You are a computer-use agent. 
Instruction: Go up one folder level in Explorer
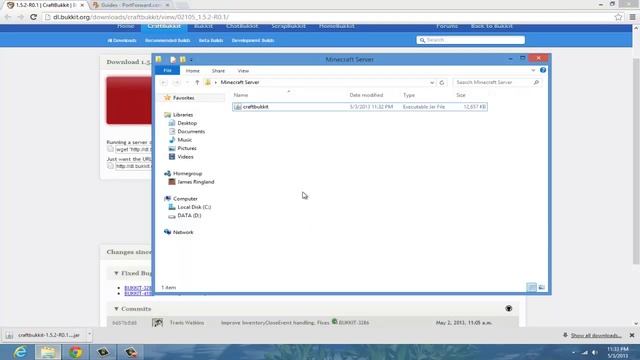pyautogui.click(x=197, y=82)
